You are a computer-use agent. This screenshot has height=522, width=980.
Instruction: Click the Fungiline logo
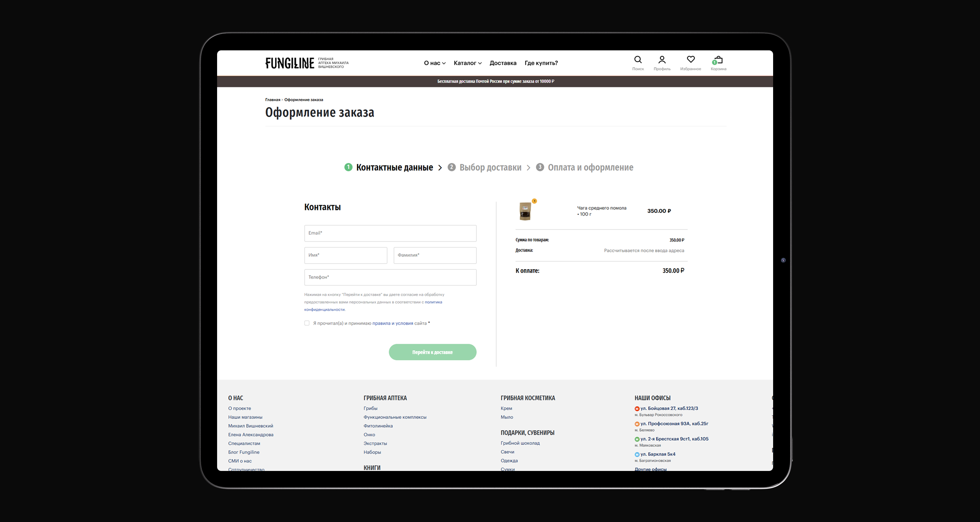(x=290, y=63)
